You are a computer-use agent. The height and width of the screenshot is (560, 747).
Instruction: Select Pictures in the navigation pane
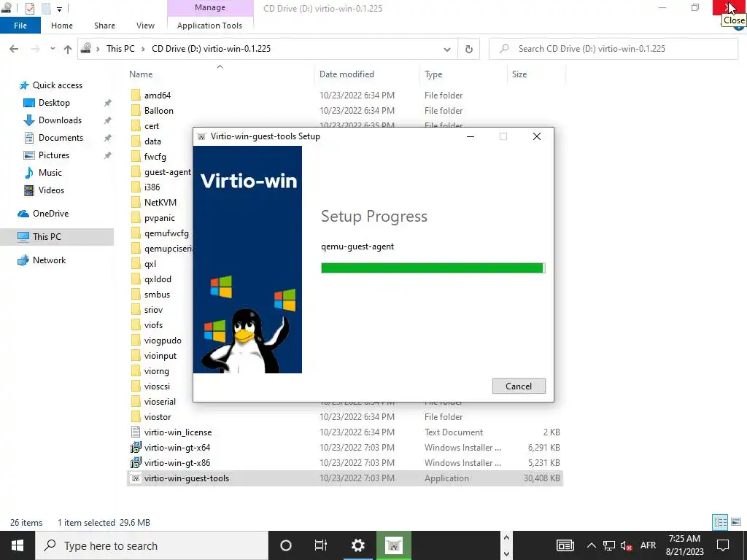(54, 155)
